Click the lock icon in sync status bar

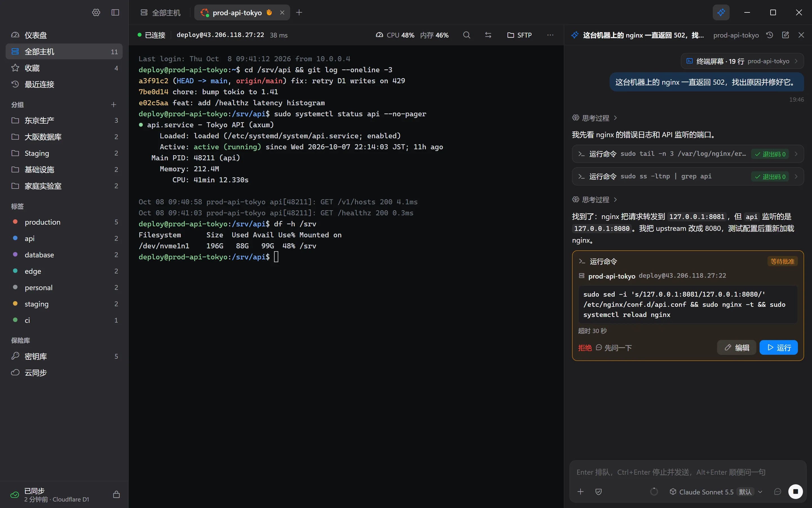point(116,494)
